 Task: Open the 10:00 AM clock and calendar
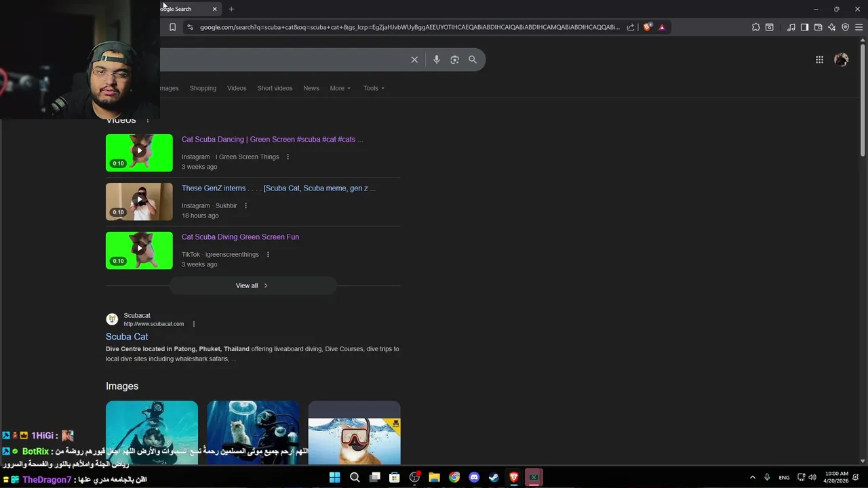coord(837,477)
